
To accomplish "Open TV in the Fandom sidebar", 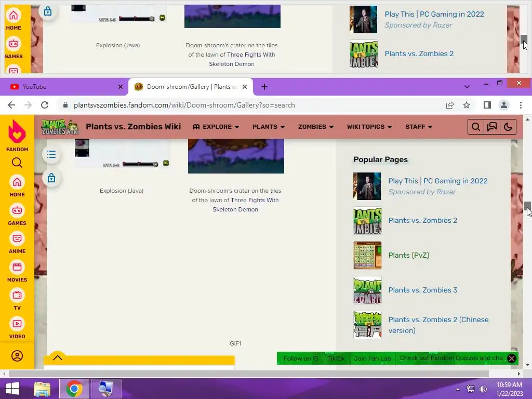I will pos(17,300).
